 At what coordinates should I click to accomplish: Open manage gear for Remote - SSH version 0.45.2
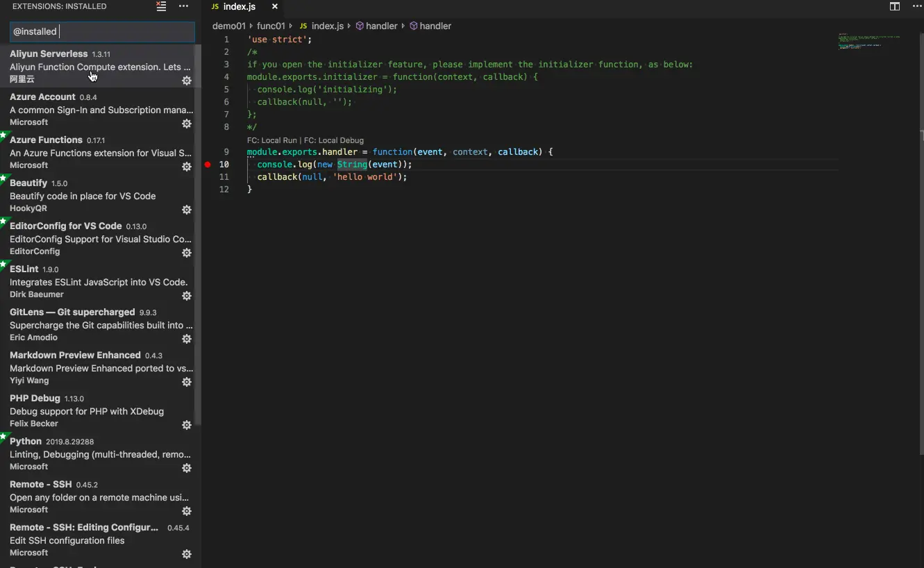(187, 511)
